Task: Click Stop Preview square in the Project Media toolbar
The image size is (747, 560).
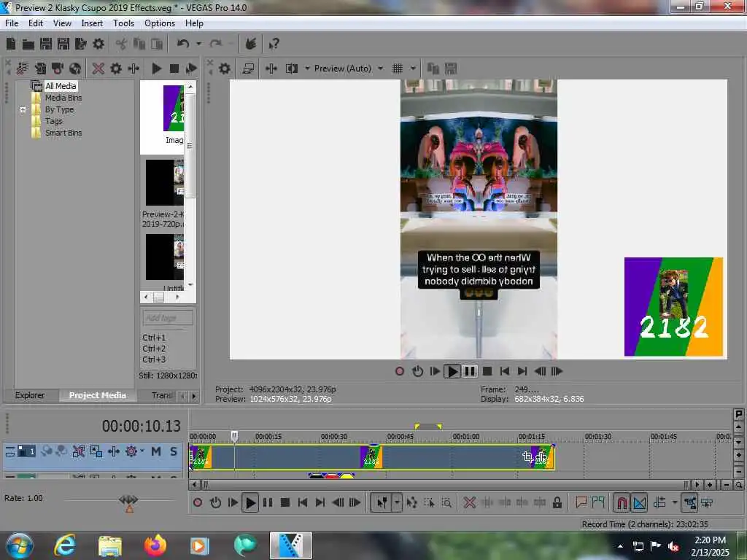Action: pyautogui.click(x=174, y=69)
